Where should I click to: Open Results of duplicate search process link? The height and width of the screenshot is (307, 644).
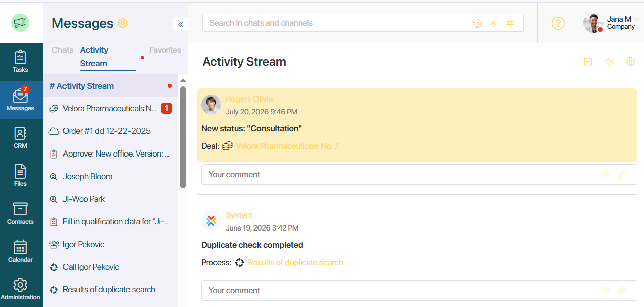pyautogui.click(x=295, y=263)
